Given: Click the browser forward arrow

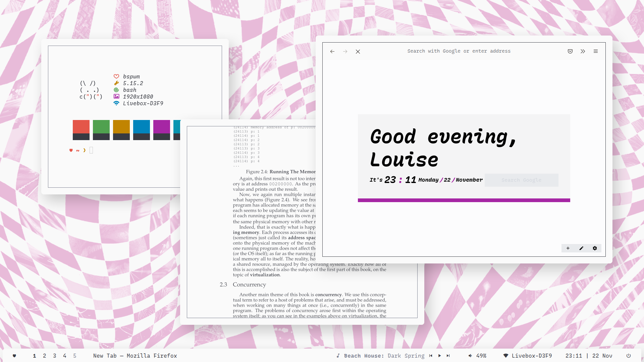Looking at the screenshot, I should 345,51.
